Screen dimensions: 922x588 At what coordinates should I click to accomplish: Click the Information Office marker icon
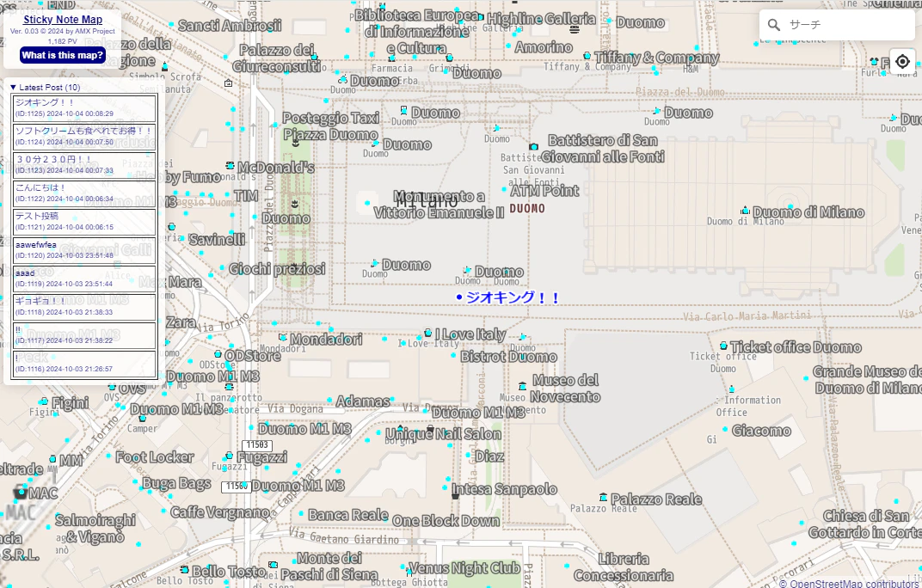pyautogui.click(x=731, y=389)
